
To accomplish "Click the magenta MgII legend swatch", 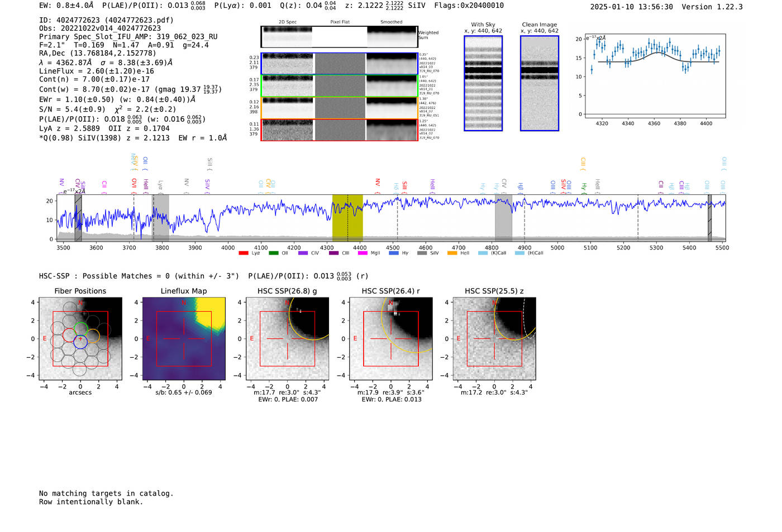I will click(363, 253).
